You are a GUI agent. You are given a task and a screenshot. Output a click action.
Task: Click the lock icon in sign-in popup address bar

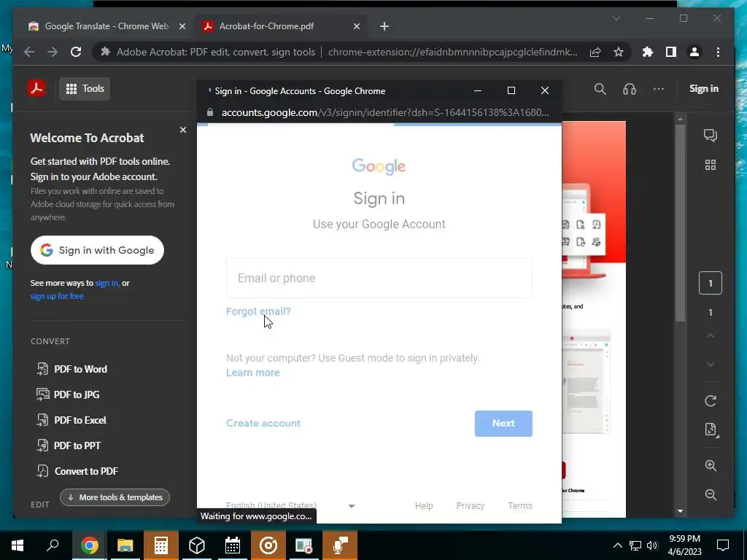point(210,112)
